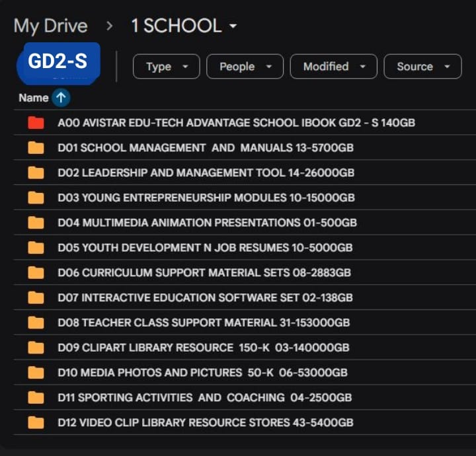
Task: Select D03 YOUNG ENTREPRENEURSHIP MODULES 10-15000GB
Action: click(206, 198)
